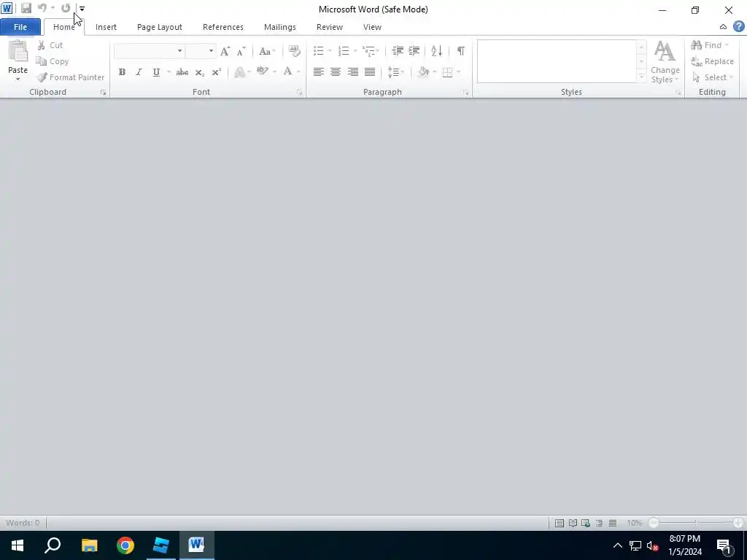Open Line and Paragraph Spacing menu
The height and width of the screenshot is (560, 747).
click(x=396, y=72)
